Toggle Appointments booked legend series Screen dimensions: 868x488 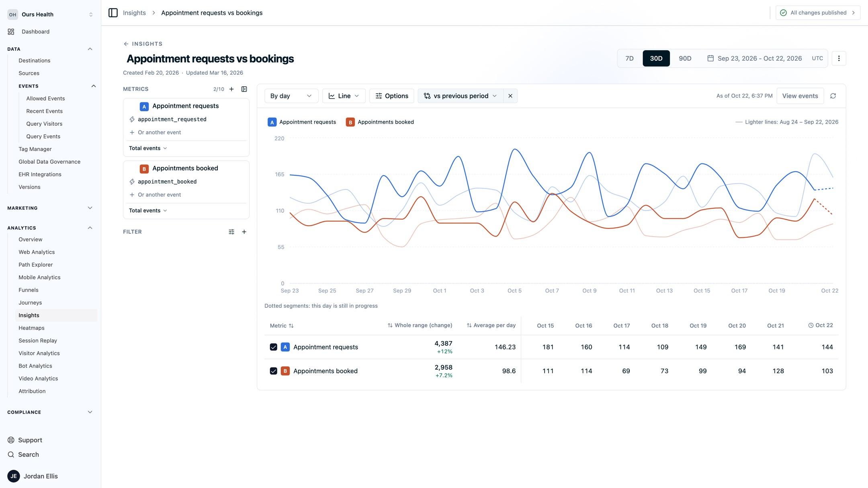[380, 122]
